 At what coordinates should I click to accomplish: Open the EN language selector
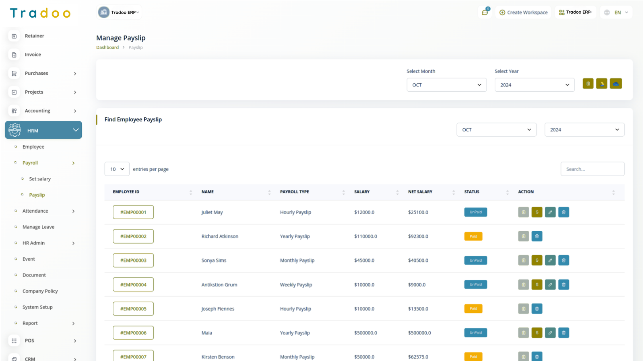coord(617,12)
